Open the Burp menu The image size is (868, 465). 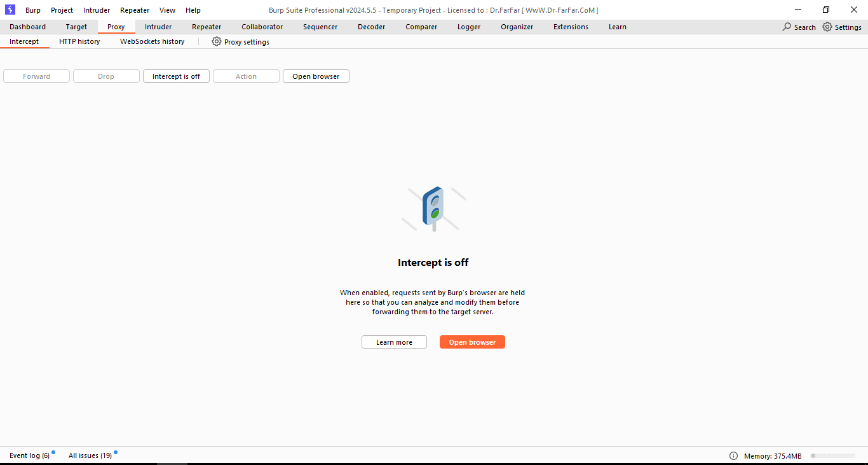33,10
